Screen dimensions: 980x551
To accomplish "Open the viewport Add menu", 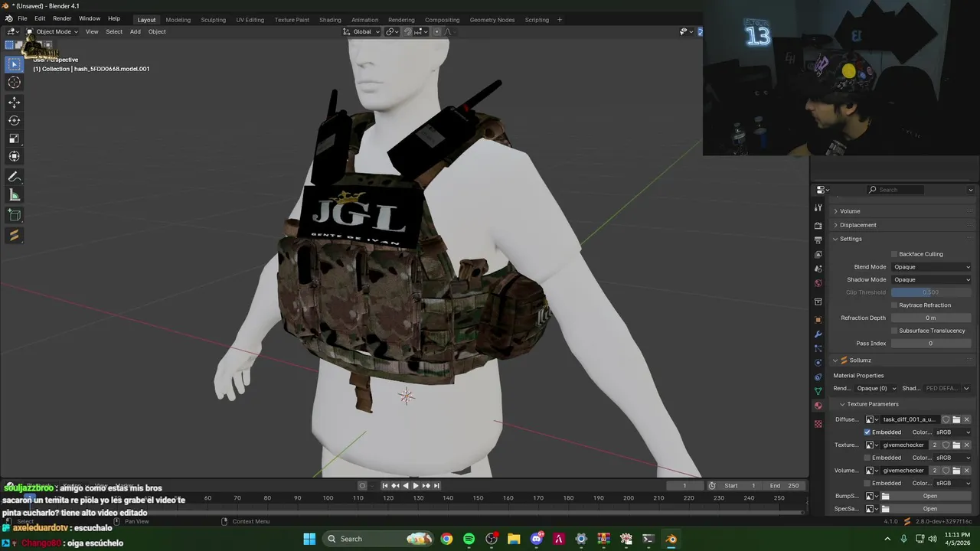I will 135,31.
